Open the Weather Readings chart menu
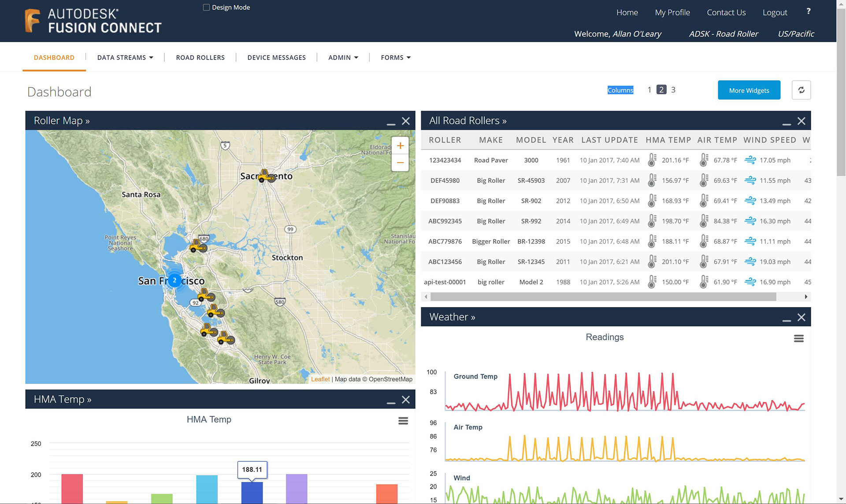846x504 pixels. point(798,338)
